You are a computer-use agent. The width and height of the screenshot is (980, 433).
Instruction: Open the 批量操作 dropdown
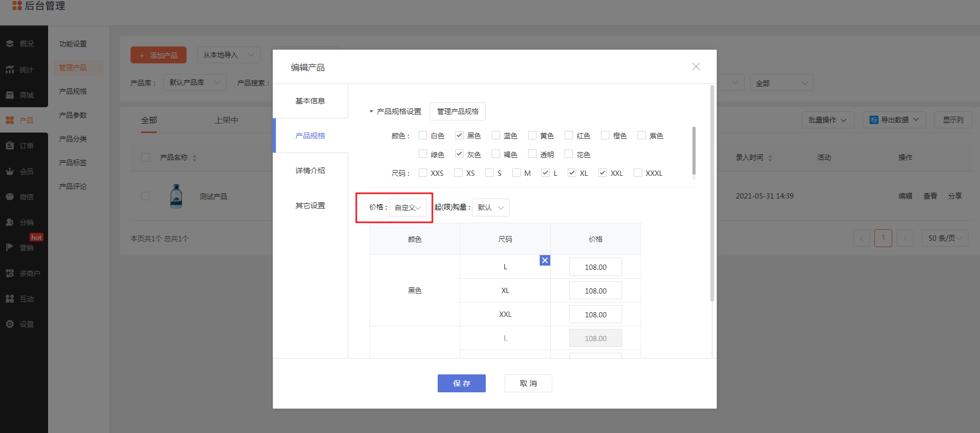tap(827, 120)
